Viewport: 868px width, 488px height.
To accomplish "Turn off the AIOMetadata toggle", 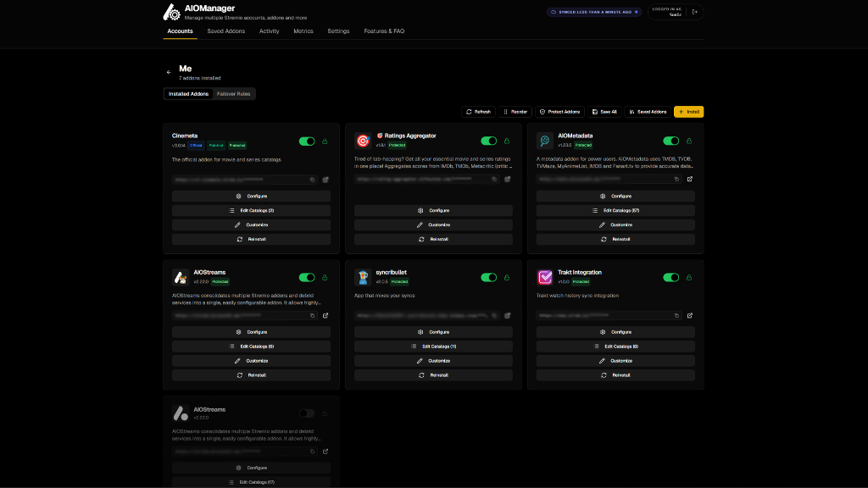I will pos(671,141).
